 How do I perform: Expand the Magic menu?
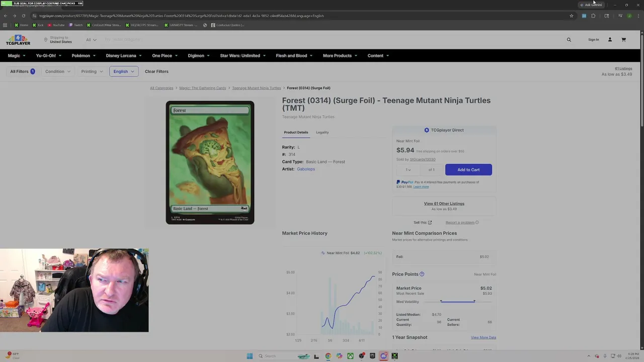pyautogui.click(x=17, y=56)
